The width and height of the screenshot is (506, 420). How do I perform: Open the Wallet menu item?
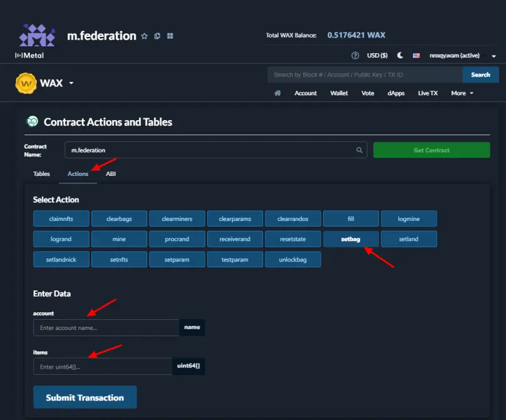339,93
